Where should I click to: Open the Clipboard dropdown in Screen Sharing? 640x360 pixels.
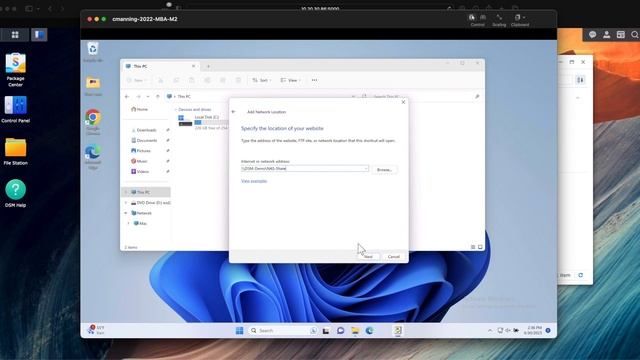click(520, 20)
